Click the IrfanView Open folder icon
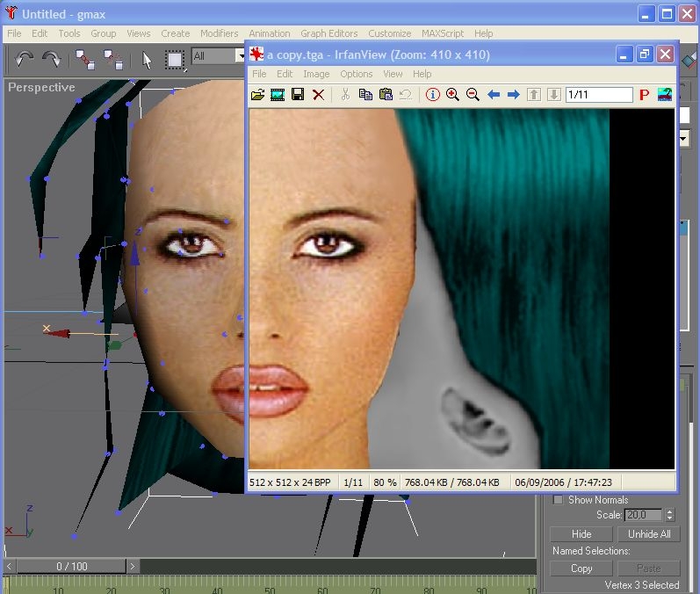Image resolution: width=700 pixels, height=594 pixels. (x=257, y=95)
